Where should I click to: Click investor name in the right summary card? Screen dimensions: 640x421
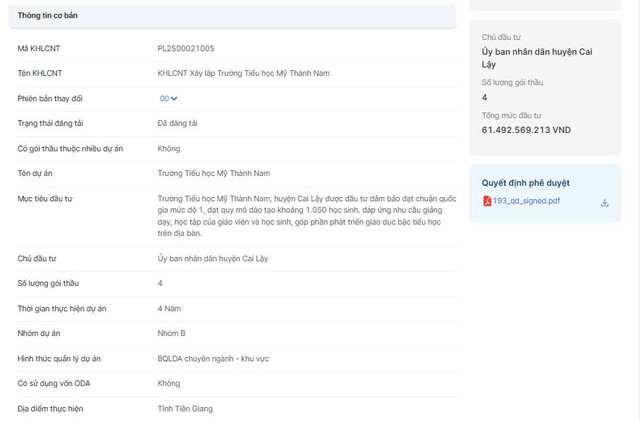point(535,57)
